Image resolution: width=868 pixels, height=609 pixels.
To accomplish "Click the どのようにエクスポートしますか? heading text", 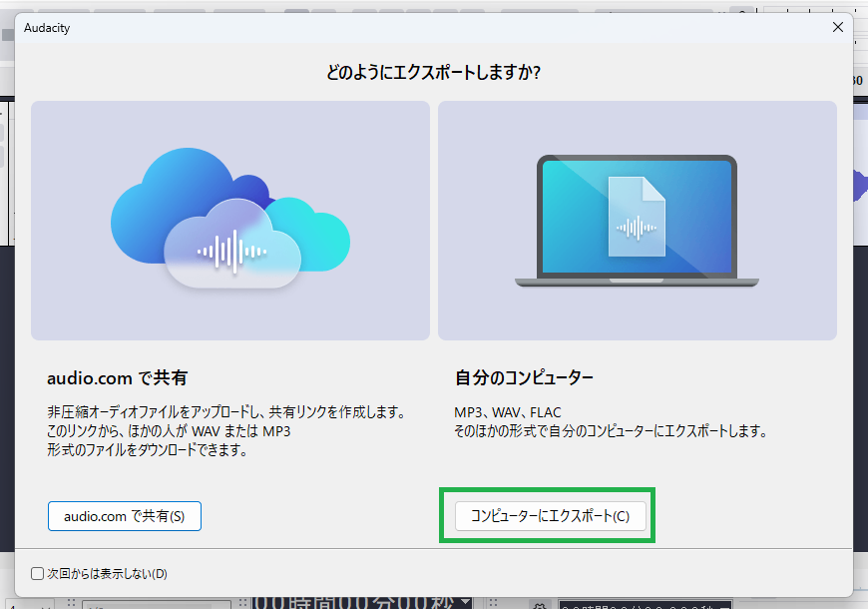I will 440,72.
